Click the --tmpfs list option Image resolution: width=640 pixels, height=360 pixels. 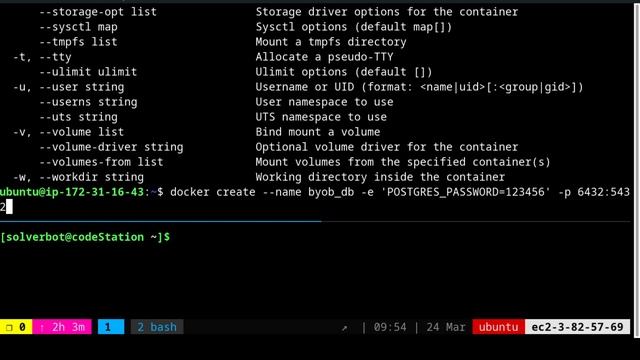(x=78, y=42)
